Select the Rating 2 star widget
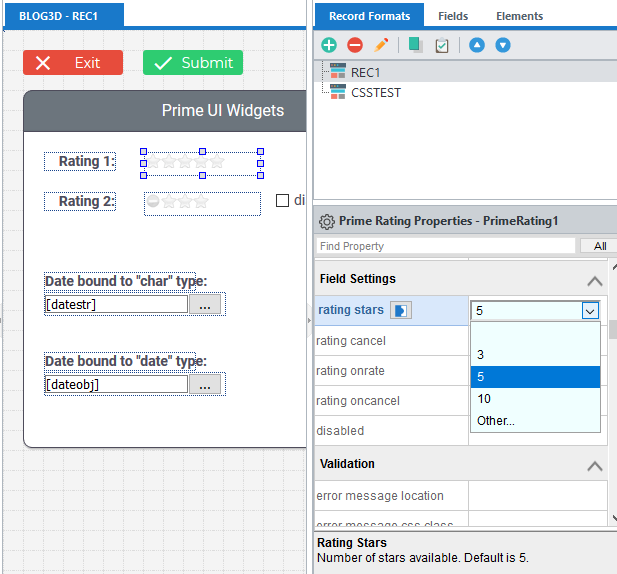This screenshot has height=574, width=617. coord(202,204)
